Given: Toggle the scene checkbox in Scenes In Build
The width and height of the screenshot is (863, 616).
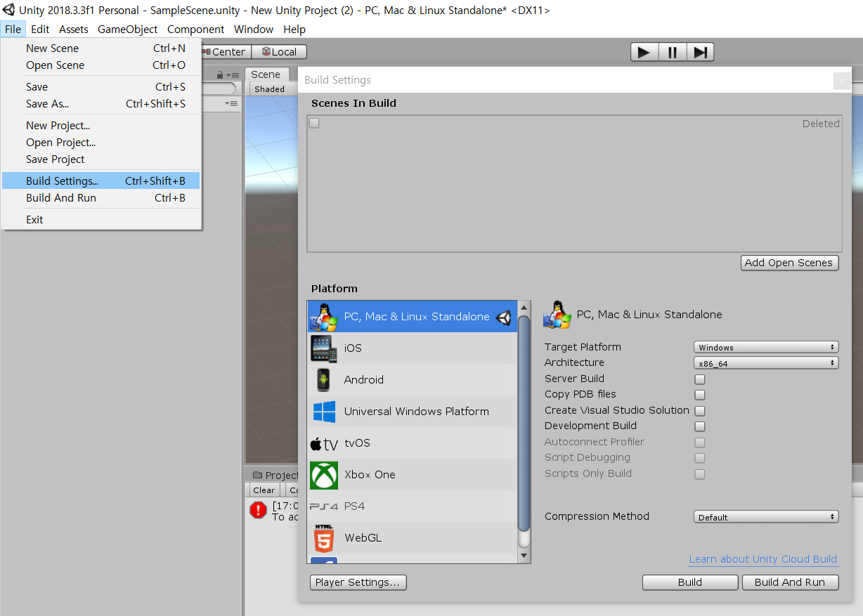Looking at the screenshot, I should click(x=314, y=123).
